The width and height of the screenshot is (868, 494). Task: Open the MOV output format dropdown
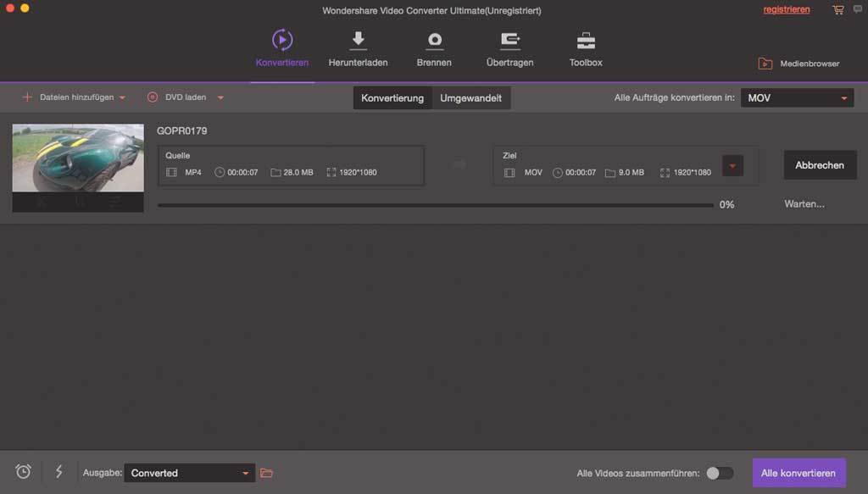797,98
